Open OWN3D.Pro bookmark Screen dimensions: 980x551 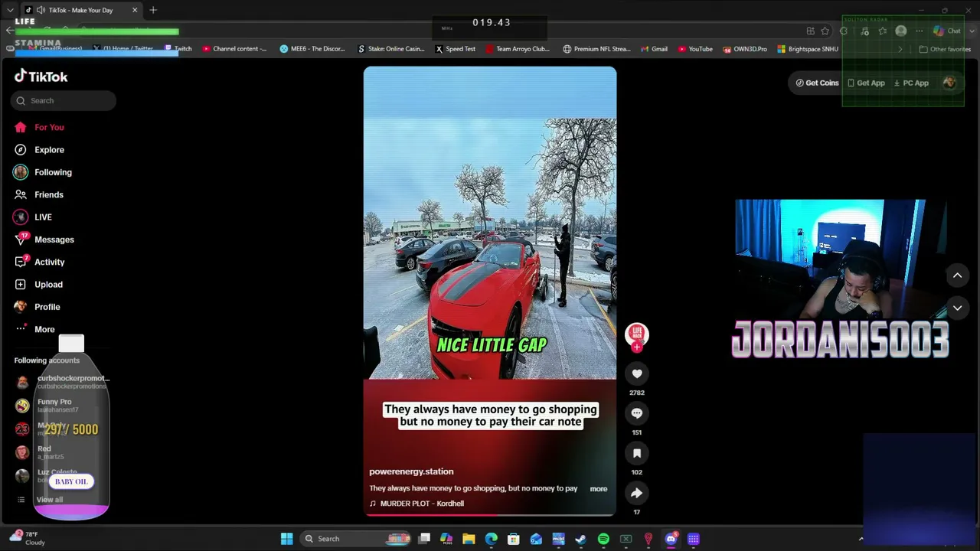coord(745,49)
